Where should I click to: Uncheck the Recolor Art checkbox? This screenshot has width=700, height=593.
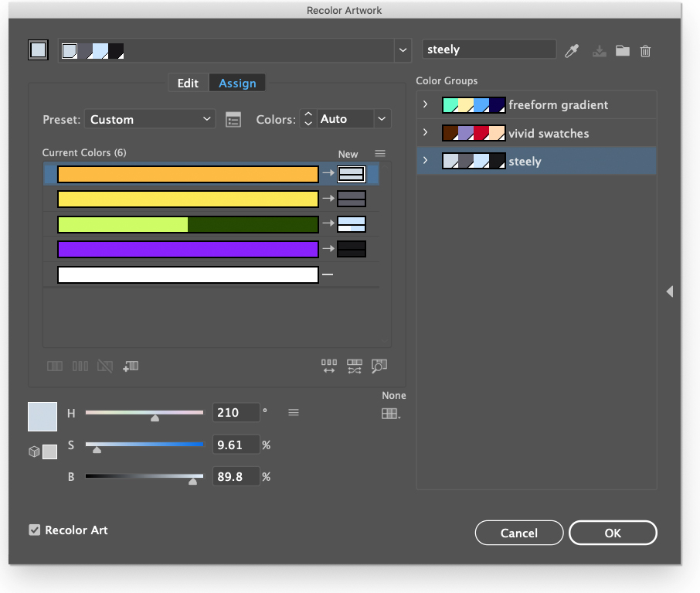pyautogui.click(x=34, y=530)
